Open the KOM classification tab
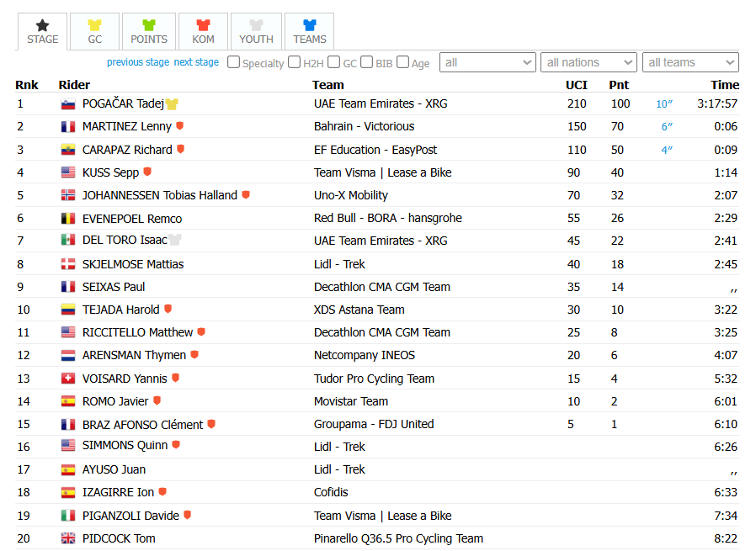Screen dimensions: 756x551 203,32
